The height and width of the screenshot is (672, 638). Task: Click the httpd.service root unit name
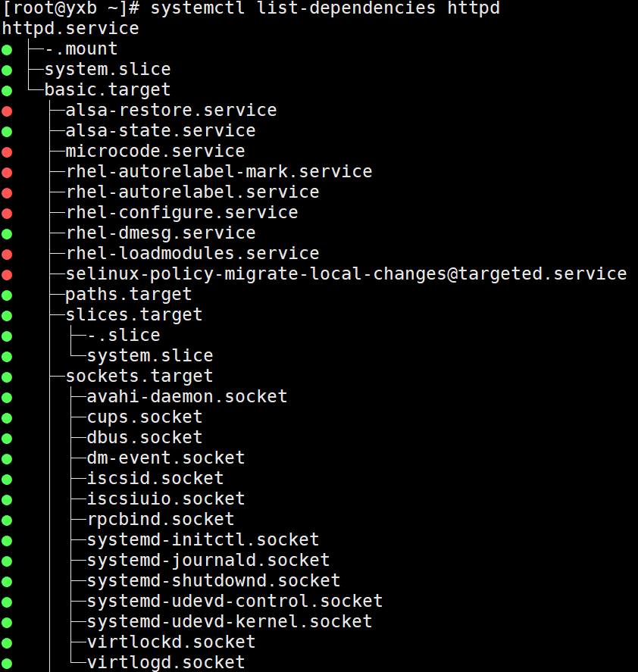(70, 29)
